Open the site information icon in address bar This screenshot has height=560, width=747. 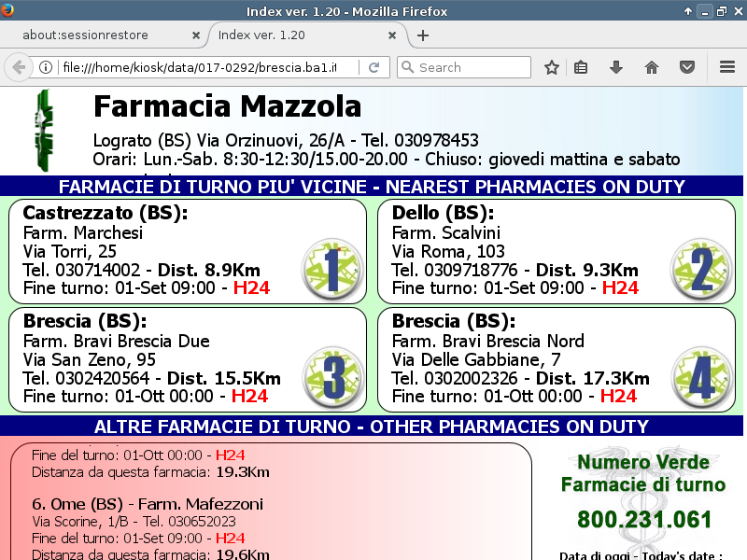[45, 67]
